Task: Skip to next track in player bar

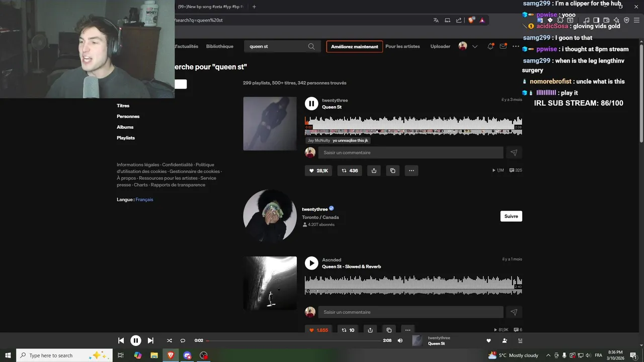Action: (x=150, y=340)
